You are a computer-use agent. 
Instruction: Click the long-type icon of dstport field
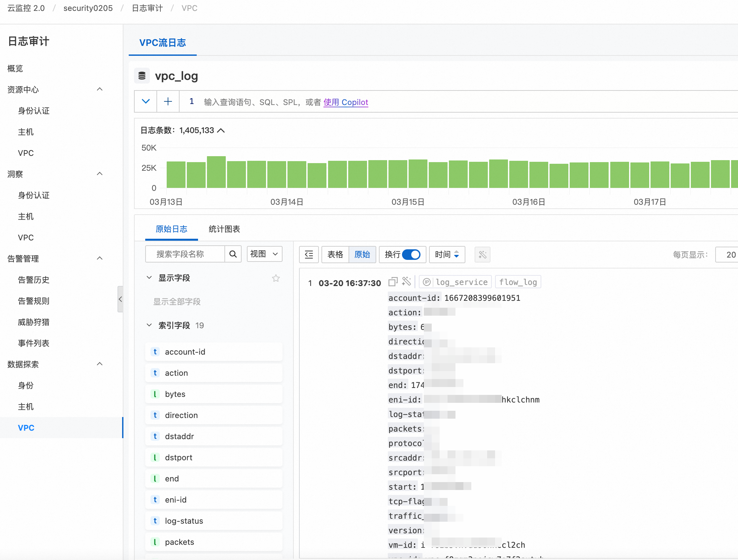pos(155,458)
